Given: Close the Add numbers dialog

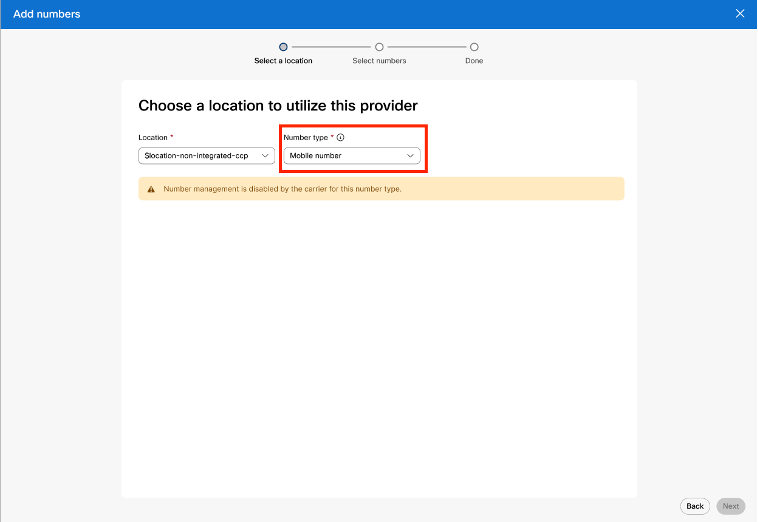Looking at the screenshot, I should point(740,14).
